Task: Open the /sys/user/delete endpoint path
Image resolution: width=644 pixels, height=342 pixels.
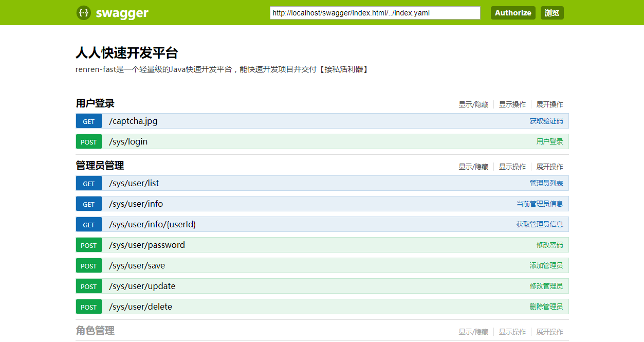Action: pyautogui.click(x=141, y=307)
